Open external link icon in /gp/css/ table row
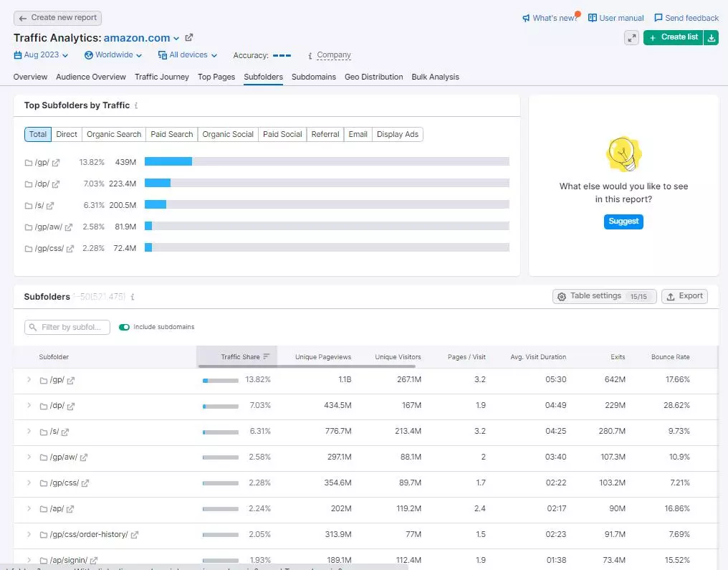This screenshot has height=570, width=728. pyautogui.click(x=85, y=483)
